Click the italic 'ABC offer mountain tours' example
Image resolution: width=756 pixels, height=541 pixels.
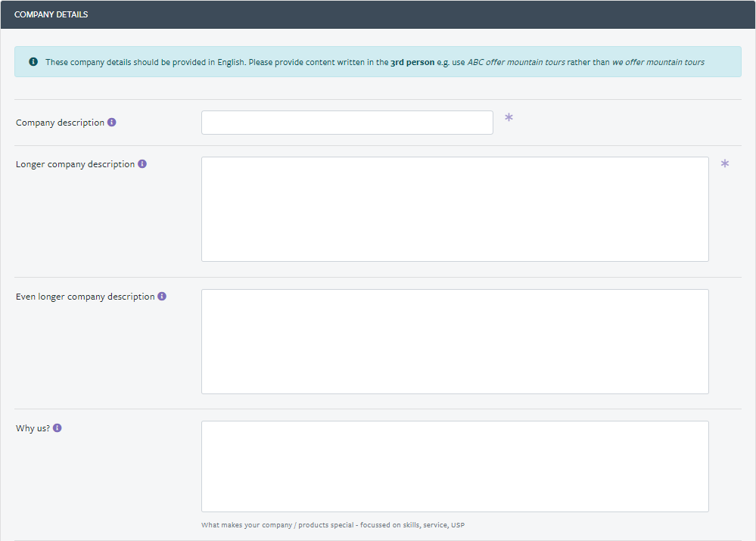pos(516,62)
